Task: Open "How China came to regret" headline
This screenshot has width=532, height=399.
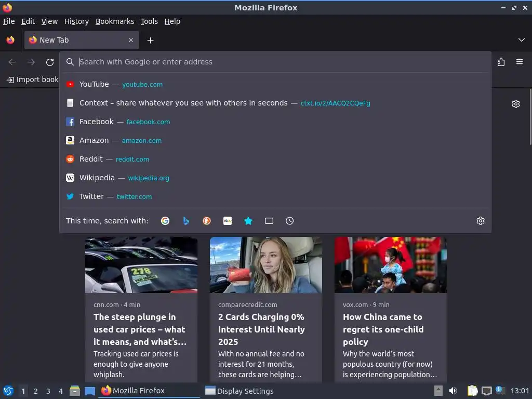Action: [x=383, y=329]
